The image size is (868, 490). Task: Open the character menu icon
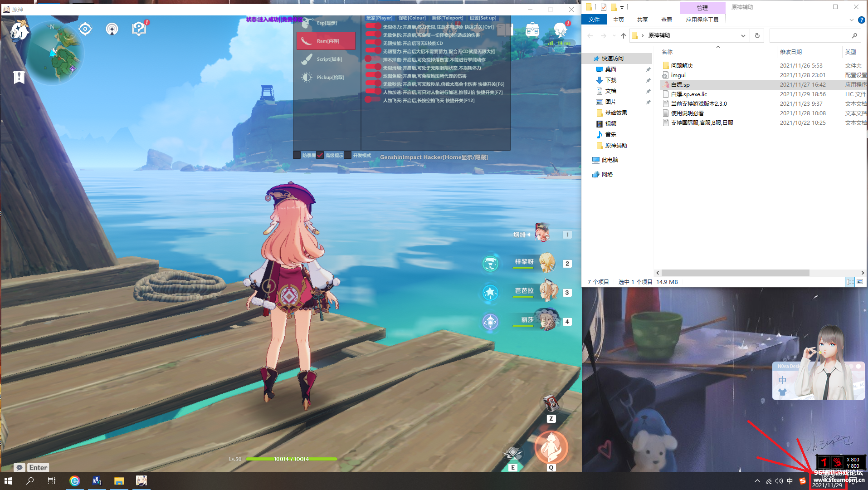tap(561, 30)
